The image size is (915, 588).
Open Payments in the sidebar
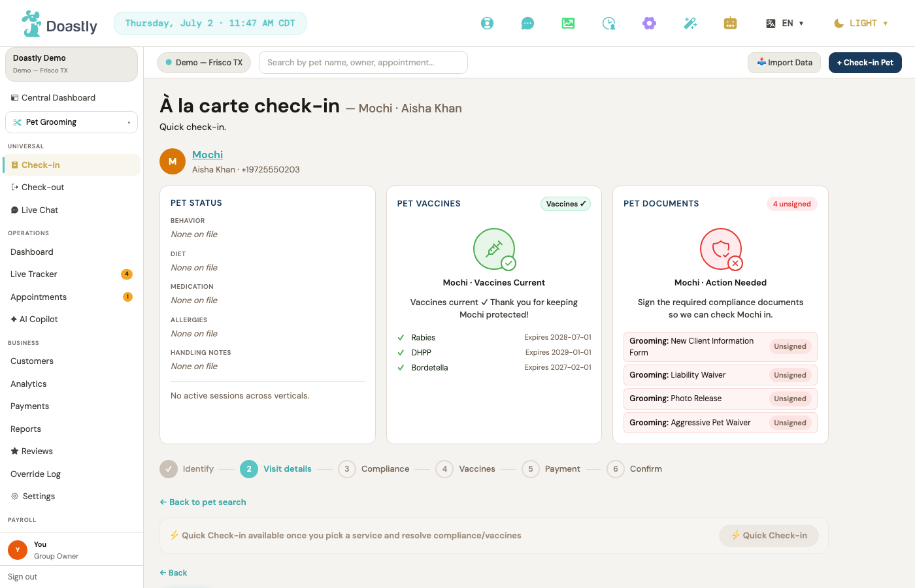click(x=71, y=406)
